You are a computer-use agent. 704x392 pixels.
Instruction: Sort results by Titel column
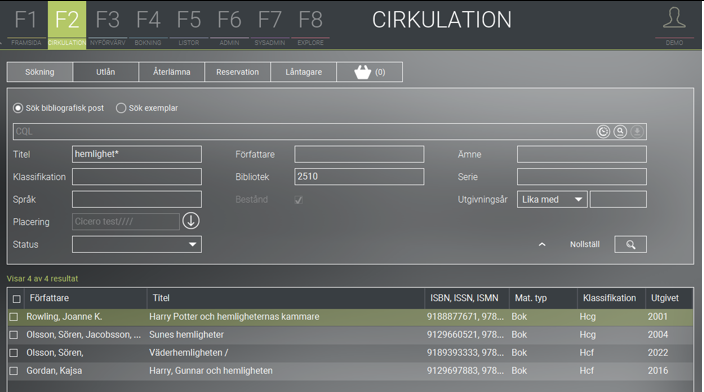[x=161, y=298]
